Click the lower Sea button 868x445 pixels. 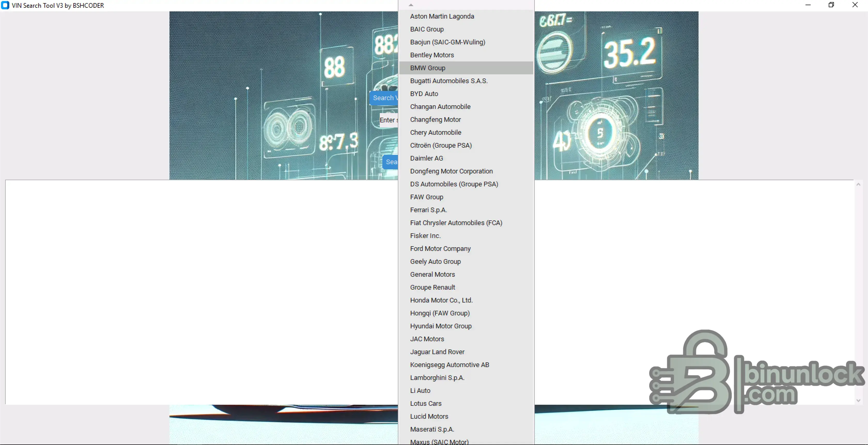(390, 162)
